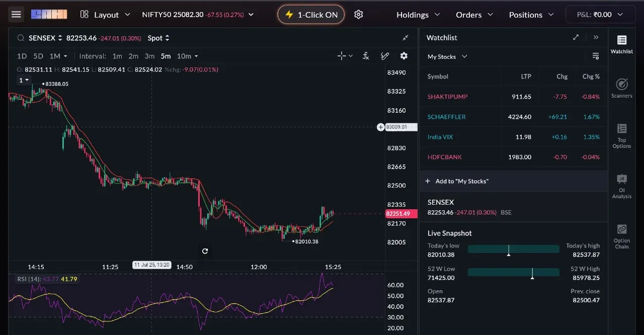
Task: Open the indicators fx tool
Action: pyautogui.click(x=366, y=56)
